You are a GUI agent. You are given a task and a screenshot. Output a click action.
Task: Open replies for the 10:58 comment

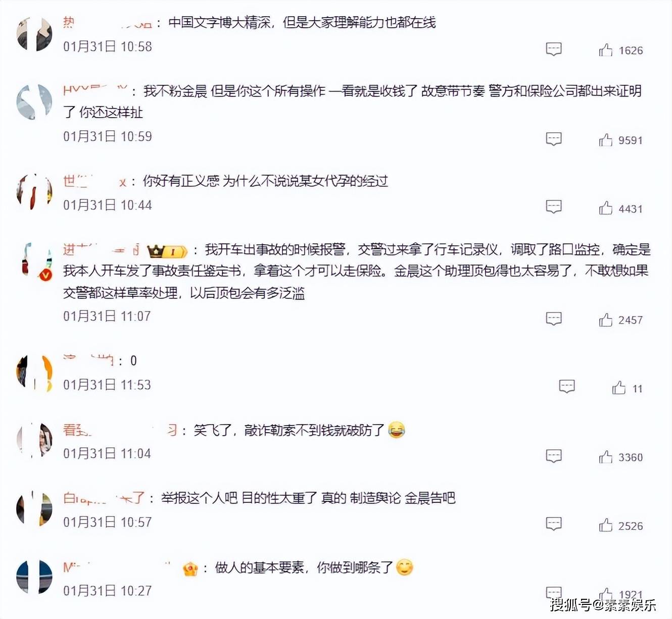554,49
